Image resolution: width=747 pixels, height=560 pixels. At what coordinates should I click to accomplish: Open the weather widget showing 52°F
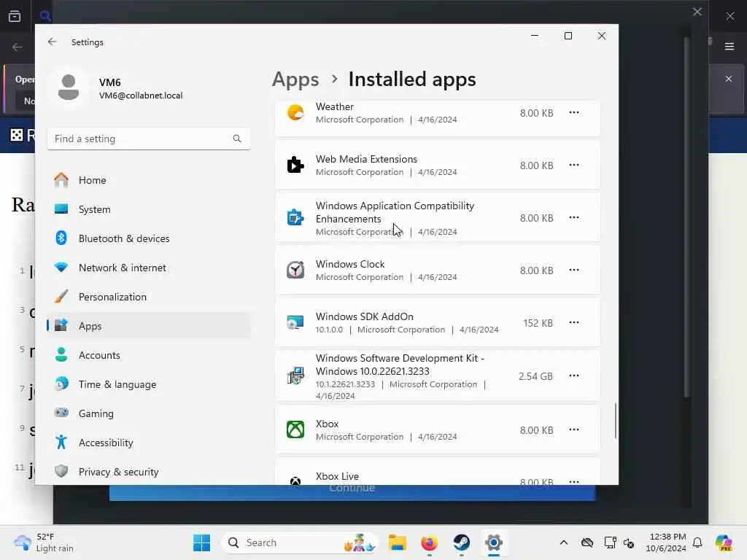pos(44,542)
